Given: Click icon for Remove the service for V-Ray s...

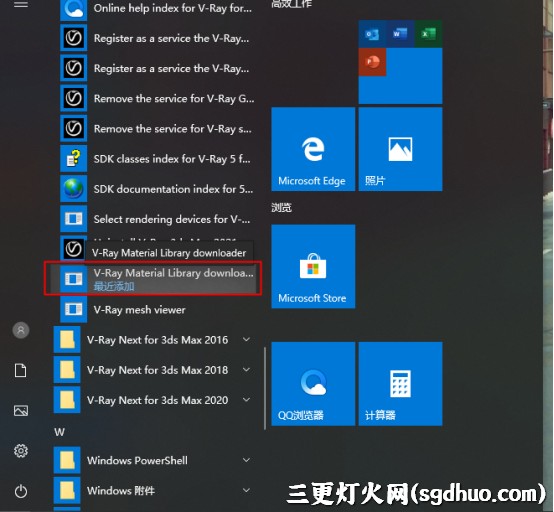Looking at the screenshot, I should [73, 128].
